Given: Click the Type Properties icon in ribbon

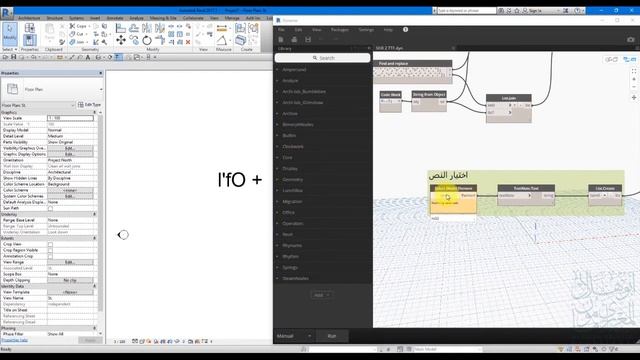Looking at the screenshot, I should point(29,27).
